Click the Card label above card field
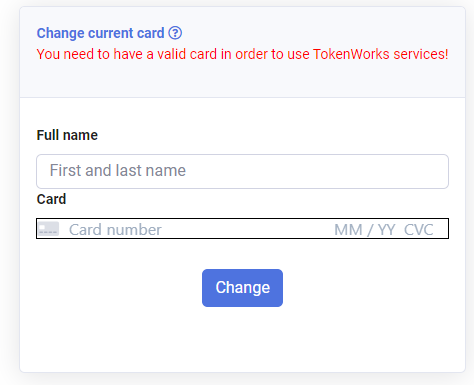The image size is (474, 385). 51,199
